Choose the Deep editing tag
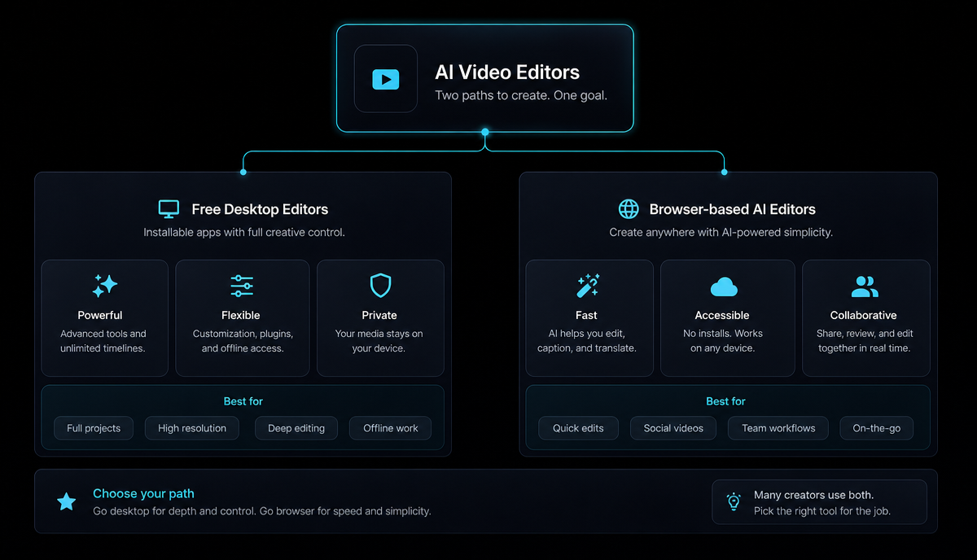Image resolution: width=977 pixels, height=560 pixels. click(x=296, y=428)
